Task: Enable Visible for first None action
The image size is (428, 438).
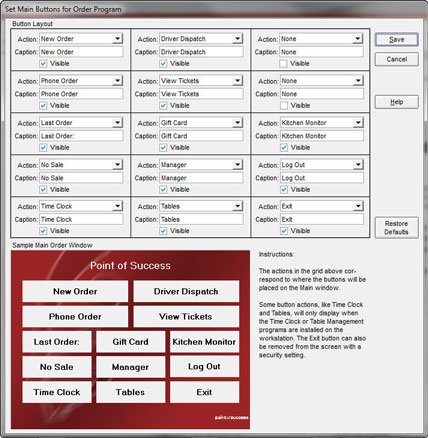Action: [283, 63]
